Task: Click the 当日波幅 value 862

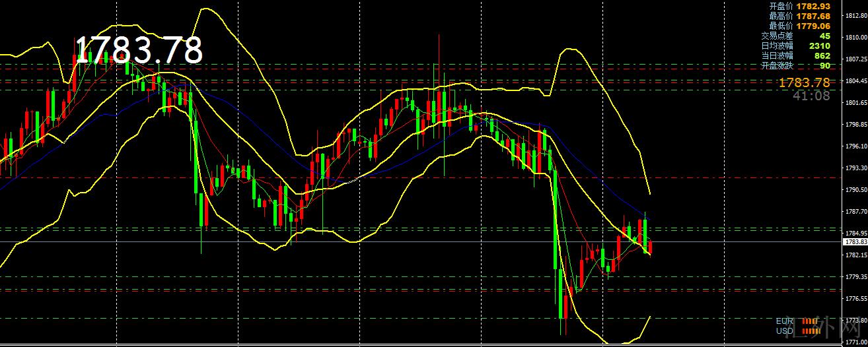Action: 822,56
